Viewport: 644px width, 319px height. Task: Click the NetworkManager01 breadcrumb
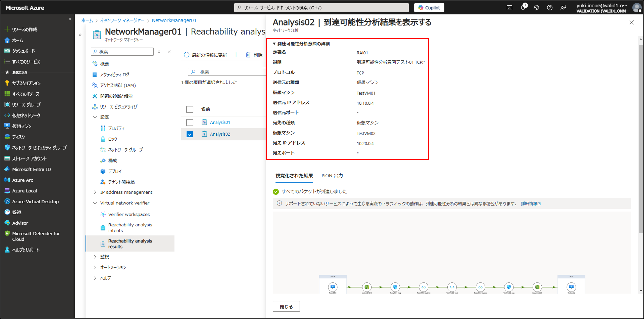(174, 20)
